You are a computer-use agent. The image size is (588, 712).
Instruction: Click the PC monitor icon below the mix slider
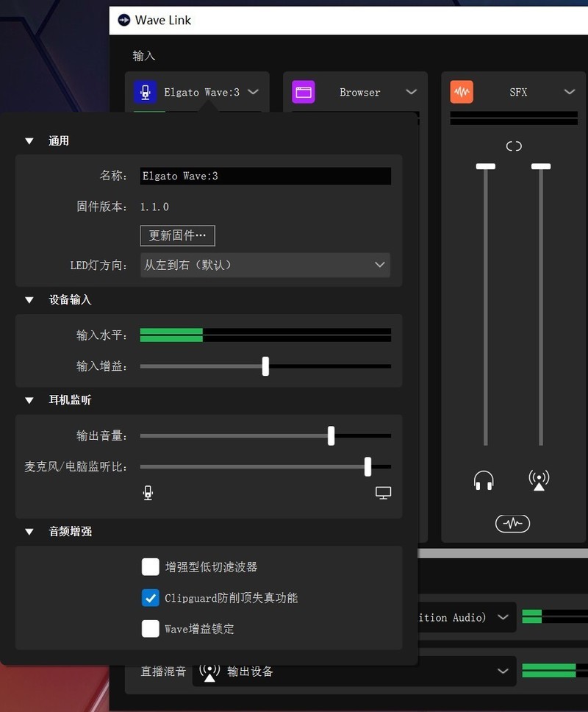tap(383, 492)
